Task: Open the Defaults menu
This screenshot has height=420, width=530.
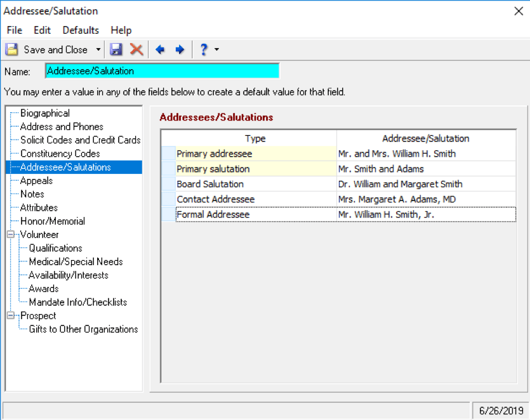Action: [81, 30]
